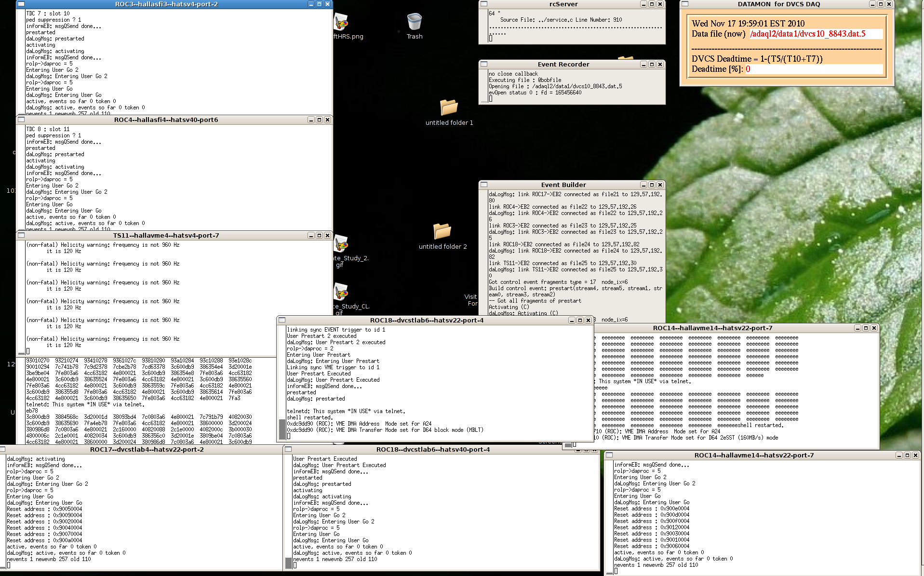Maximize the DATAMON for DVCS DAQ window

[x=881, y=4]
